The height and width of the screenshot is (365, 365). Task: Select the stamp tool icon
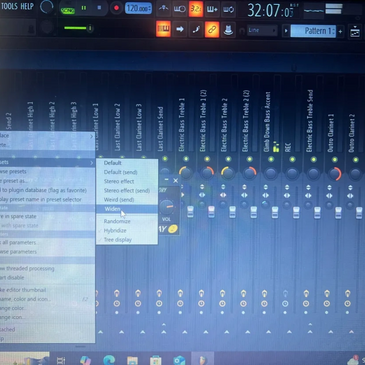(228, 30)
